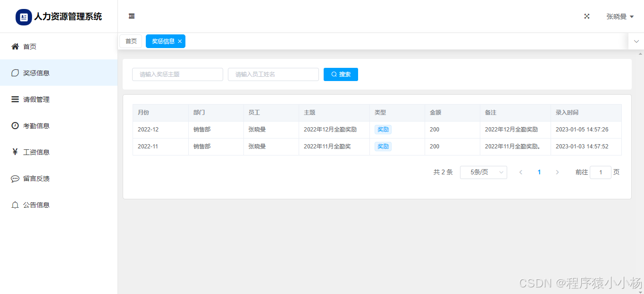Go to next page arrow
The height and width of the screenshot is (294, 644).
[x=557, y=172]
